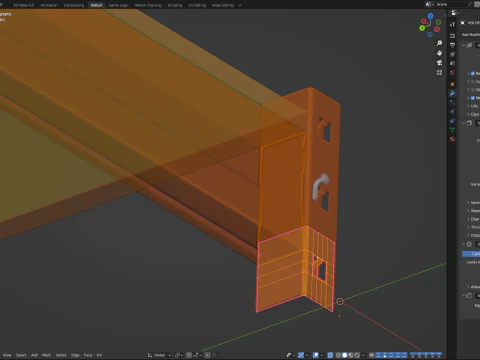Toggle second unchecked modifier option checkbox
This screenshot has height=360, width=480.
click(472, 82)
